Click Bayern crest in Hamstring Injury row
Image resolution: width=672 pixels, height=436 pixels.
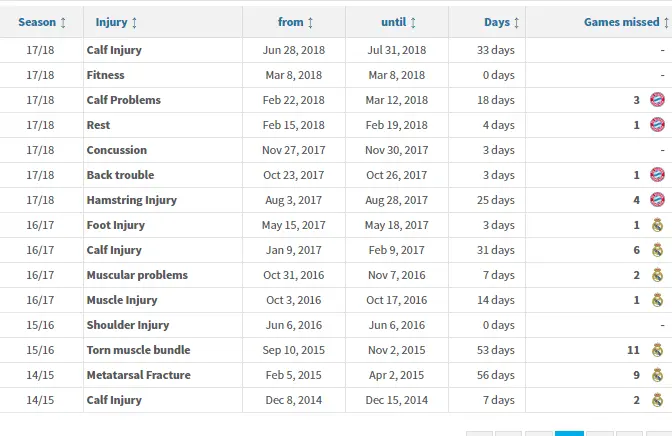tap(657, 200)
